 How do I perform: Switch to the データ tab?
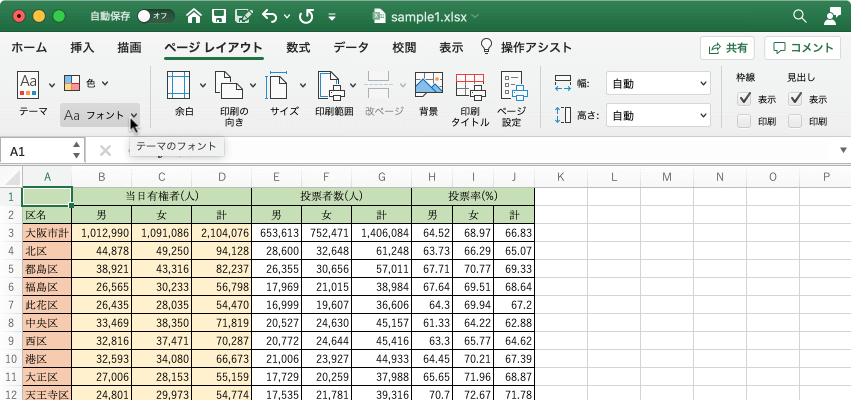pos(351,48)
